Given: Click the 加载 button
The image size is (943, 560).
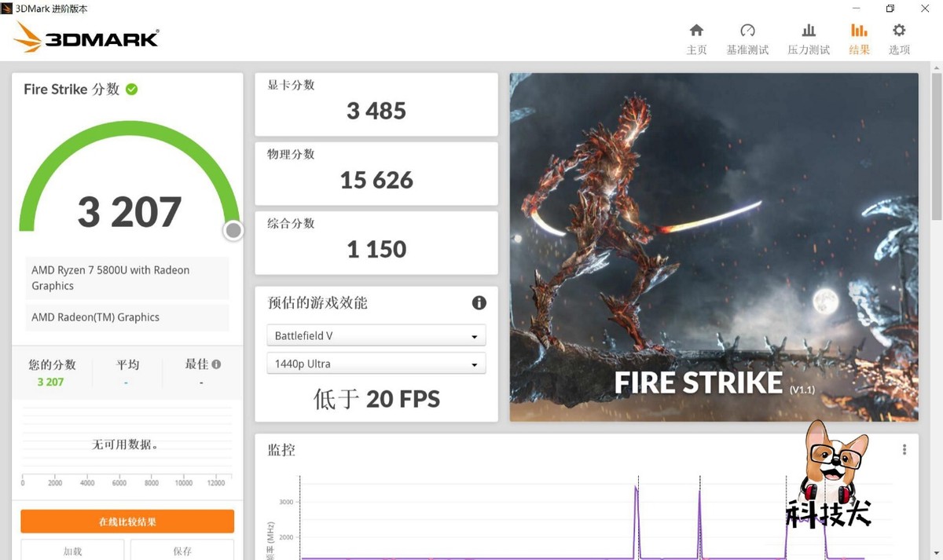Looking at the screenshot, I should (x=73, y=550).
